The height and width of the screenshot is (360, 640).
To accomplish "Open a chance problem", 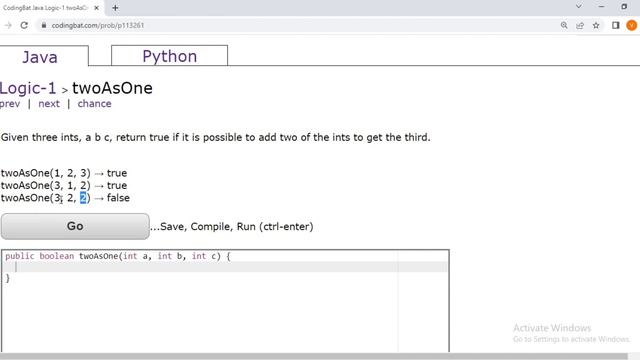I will (94, 104).
